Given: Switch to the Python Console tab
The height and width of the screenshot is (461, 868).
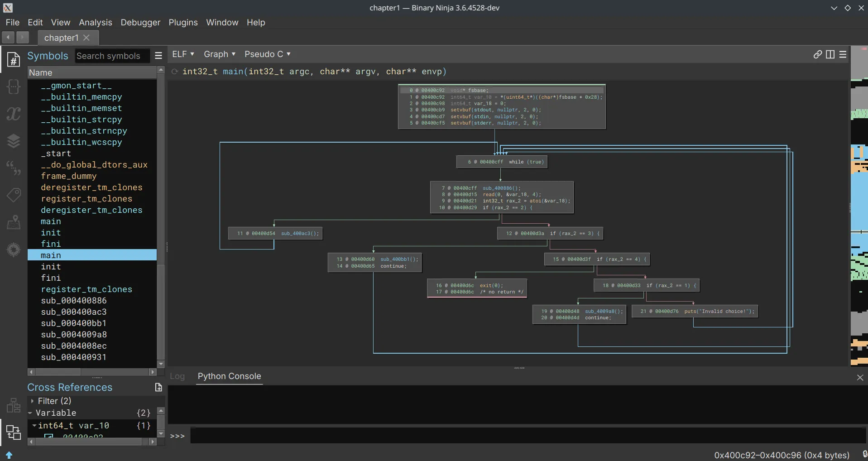Looking at the screenshot, I should tap(230, 376).
